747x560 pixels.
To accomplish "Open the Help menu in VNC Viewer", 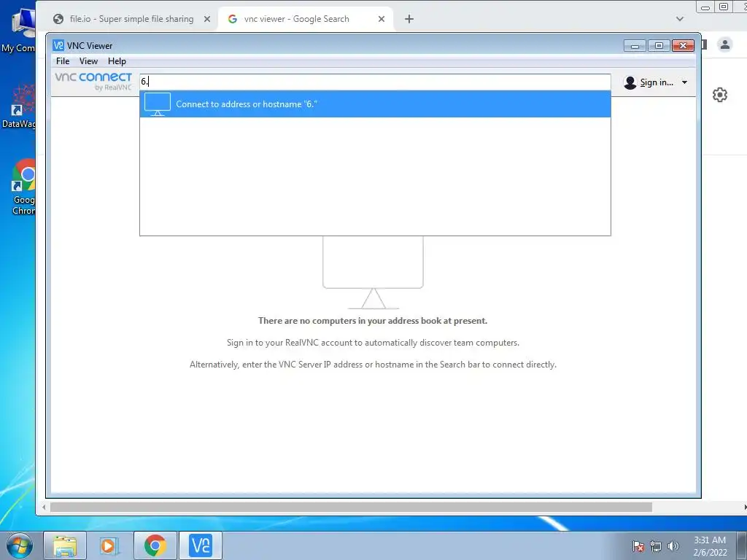I will pyautogui.click(x=117, y=61).
